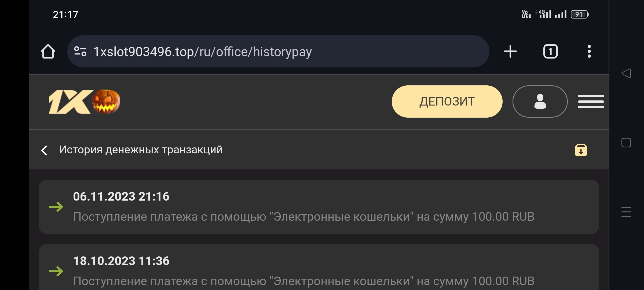Click the История денежных транзакций heading

[x=141, y=150]
